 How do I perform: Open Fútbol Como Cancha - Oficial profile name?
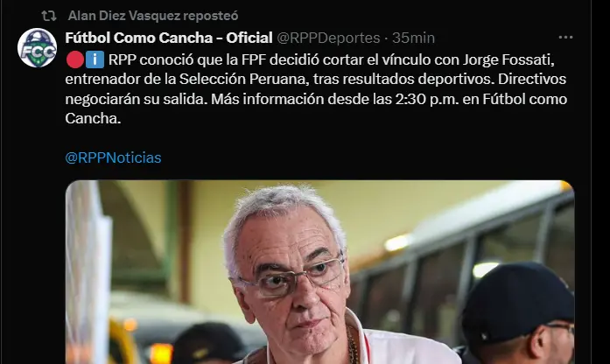coord(169,38)
